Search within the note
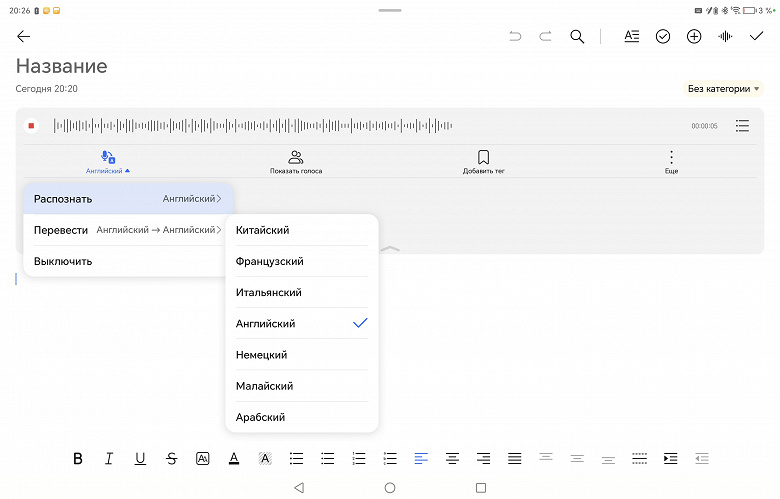 point(577,36)
